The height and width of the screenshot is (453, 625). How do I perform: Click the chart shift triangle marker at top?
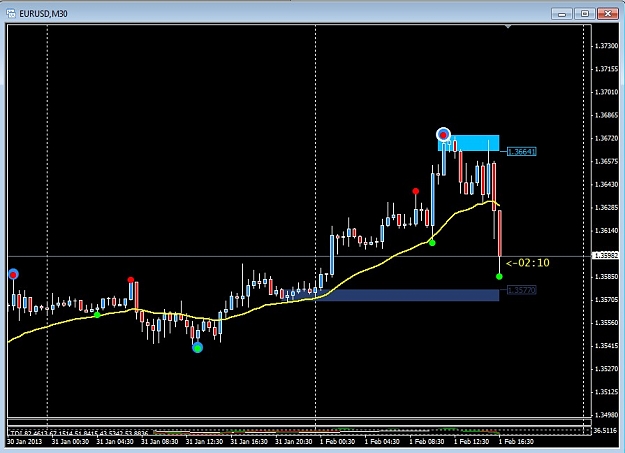tap(508, 27)
